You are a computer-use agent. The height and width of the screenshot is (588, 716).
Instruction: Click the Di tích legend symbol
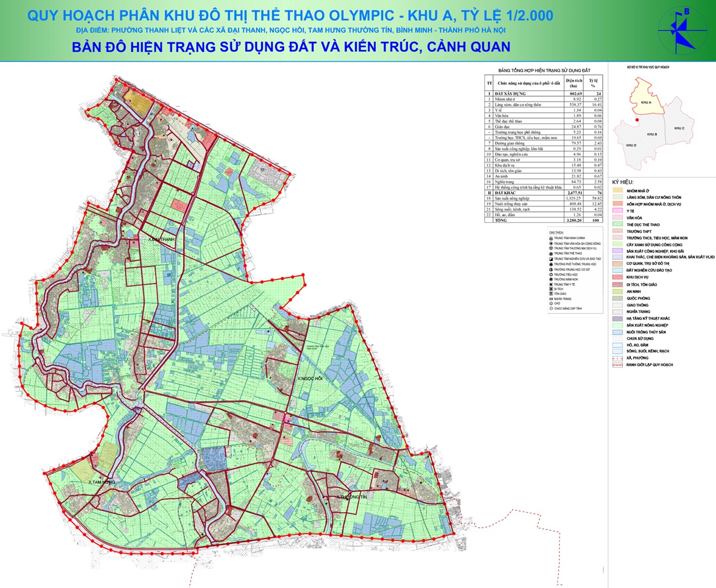point(550,290)
